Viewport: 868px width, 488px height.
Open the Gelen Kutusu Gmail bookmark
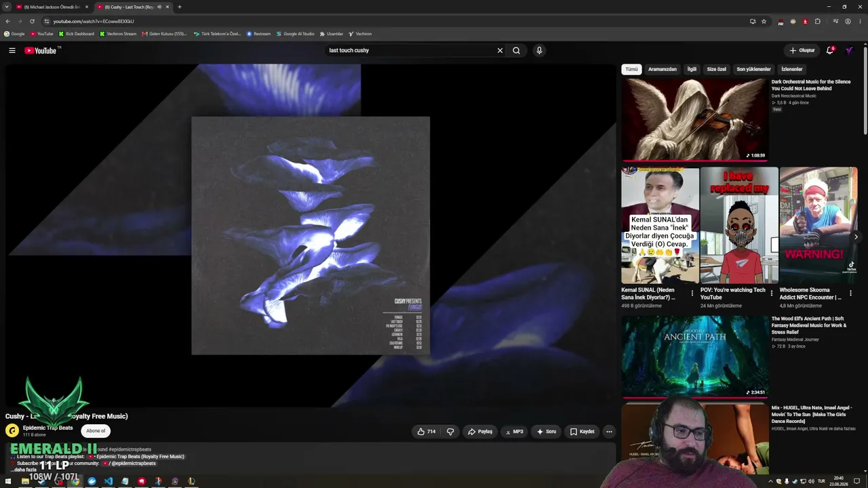click(x=164, y=34)
